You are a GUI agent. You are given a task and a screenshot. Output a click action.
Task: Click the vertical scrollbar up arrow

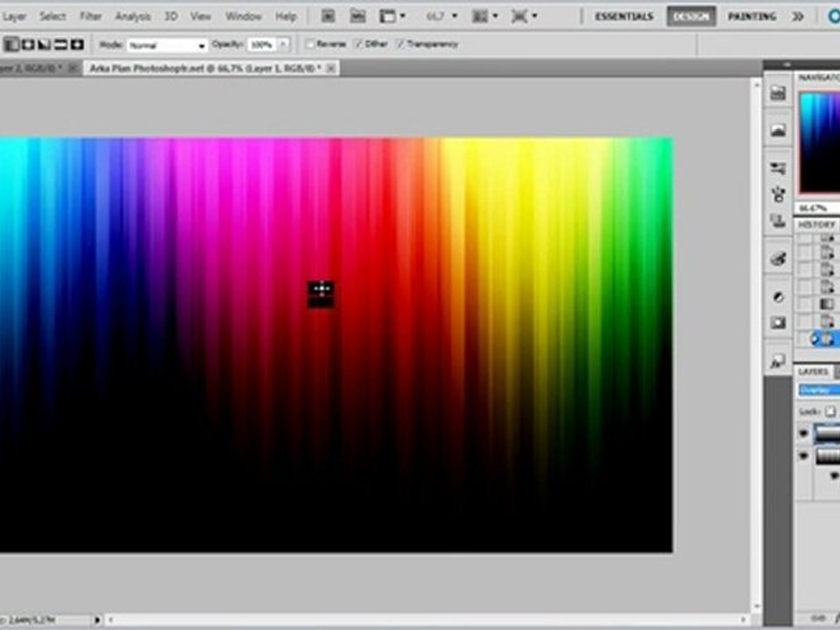pos(757,84)
